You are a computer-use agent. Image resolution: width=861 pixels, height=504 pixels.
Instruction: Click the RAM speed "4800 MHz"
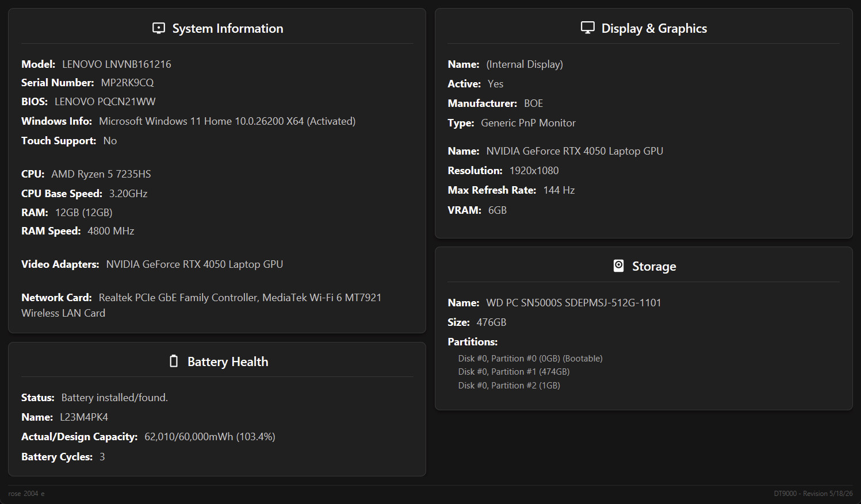point(111,231)
